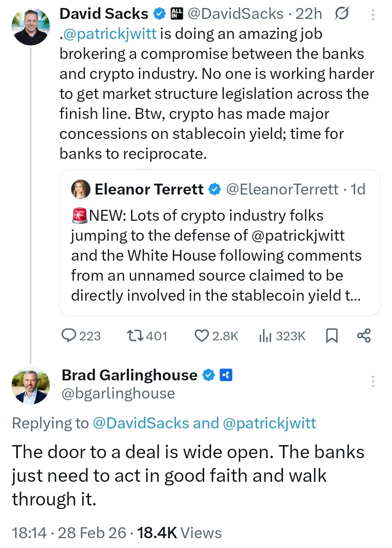Image resolution: width=392 pixels, height=548 pixels.
Task: Share David Sacks' post
Action: point(364,336)
